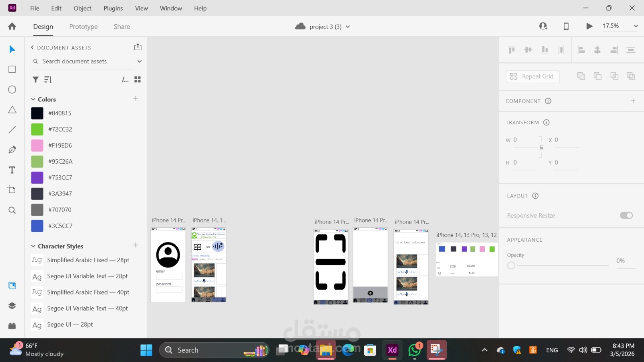Add a new Character Style

[136, 245]
